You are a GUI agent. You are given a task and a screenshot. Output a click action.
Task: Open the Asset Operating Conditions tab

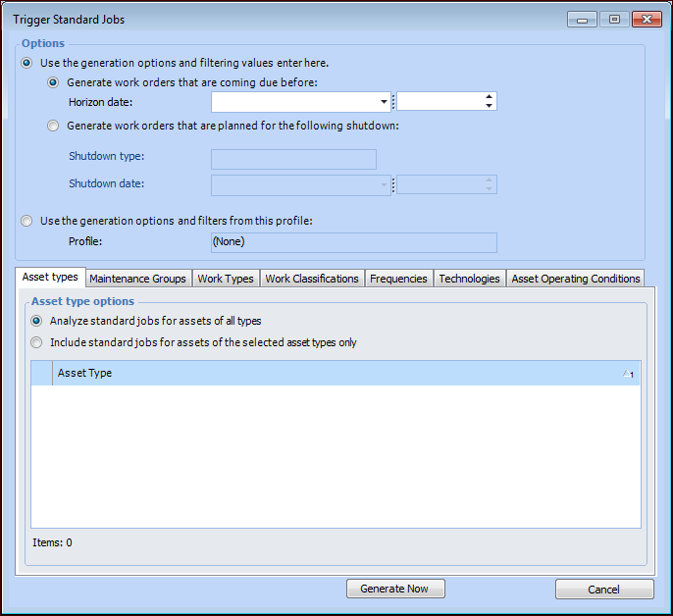(x=576, y=279)
